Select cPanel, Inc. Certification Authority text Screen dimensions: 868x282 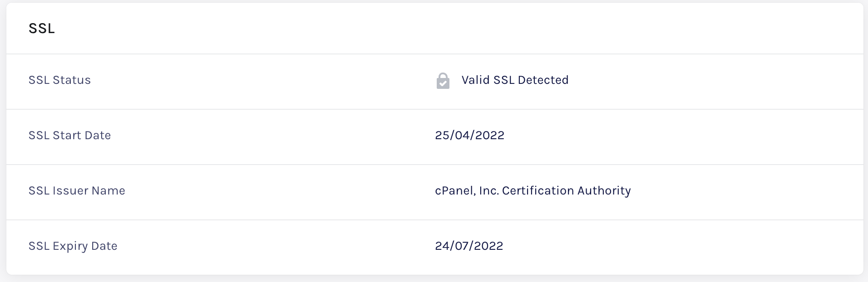tap(533, 191)
